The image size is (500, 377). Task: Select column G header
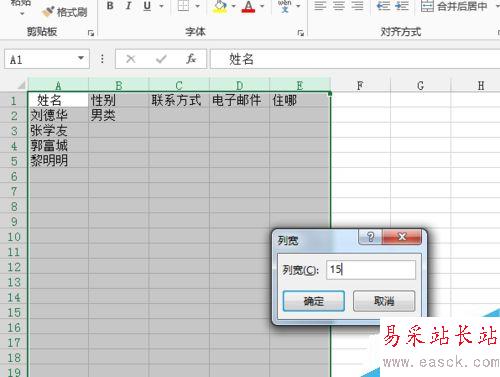pos(420,85)
